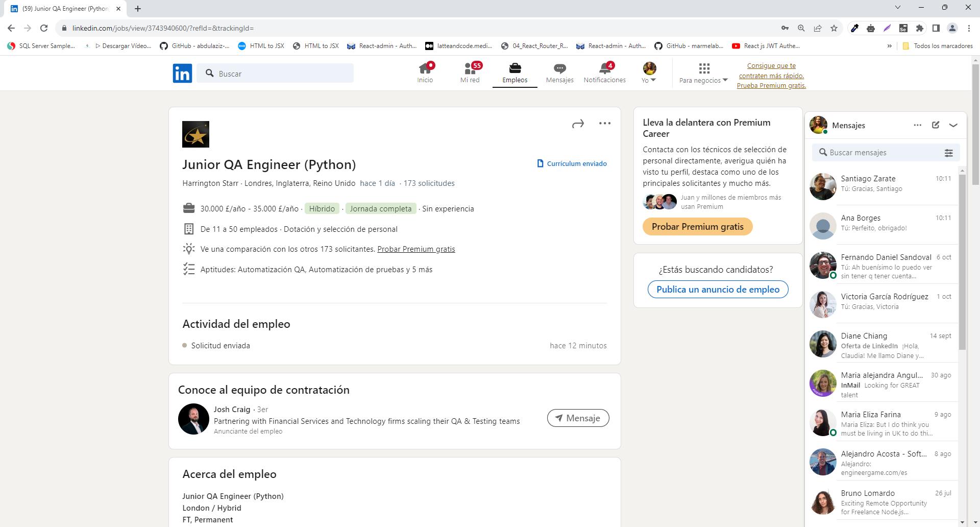Open Empleos jobs briefcase icon
The image size is (980, 527).
pos(514,73)
